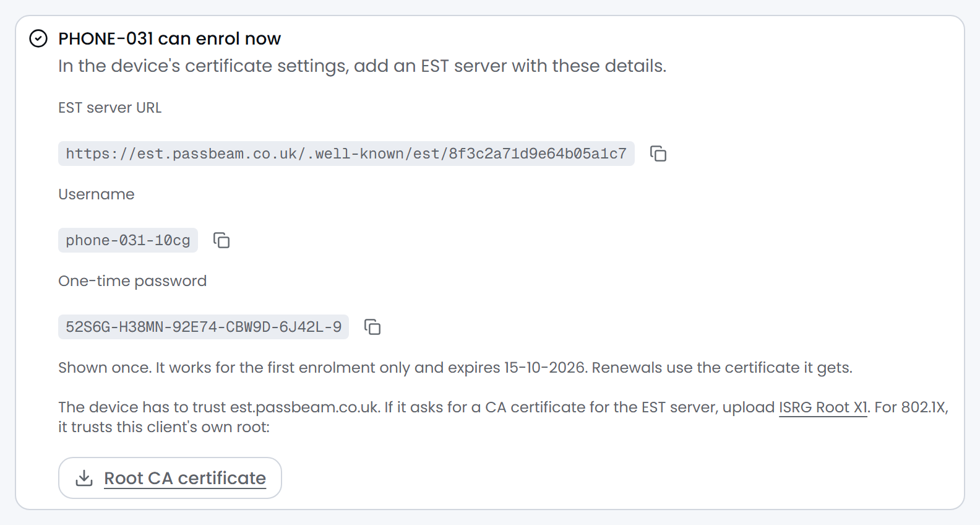Viewport: 980px width, 525px height.
Task: Select the phone-031-10cg username value
Action: click(128, 240)
